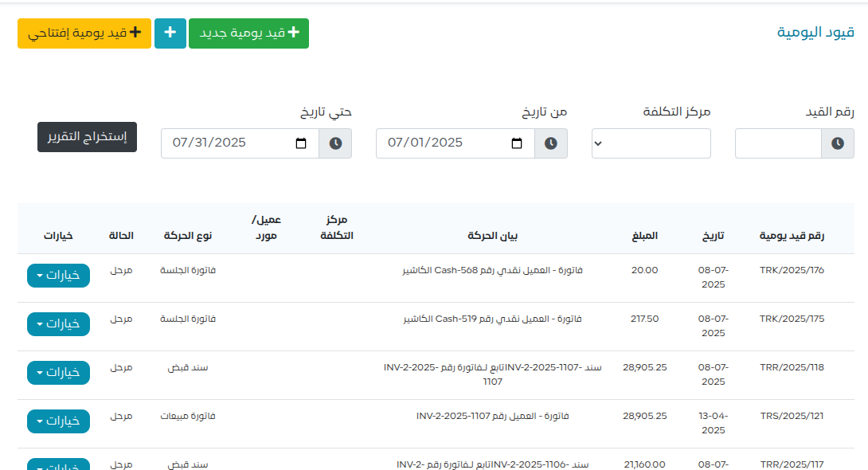This screenshot has height=470, width=868.
Task: Open calendar picker in من تاريخ date field
Action: (517, 143)
